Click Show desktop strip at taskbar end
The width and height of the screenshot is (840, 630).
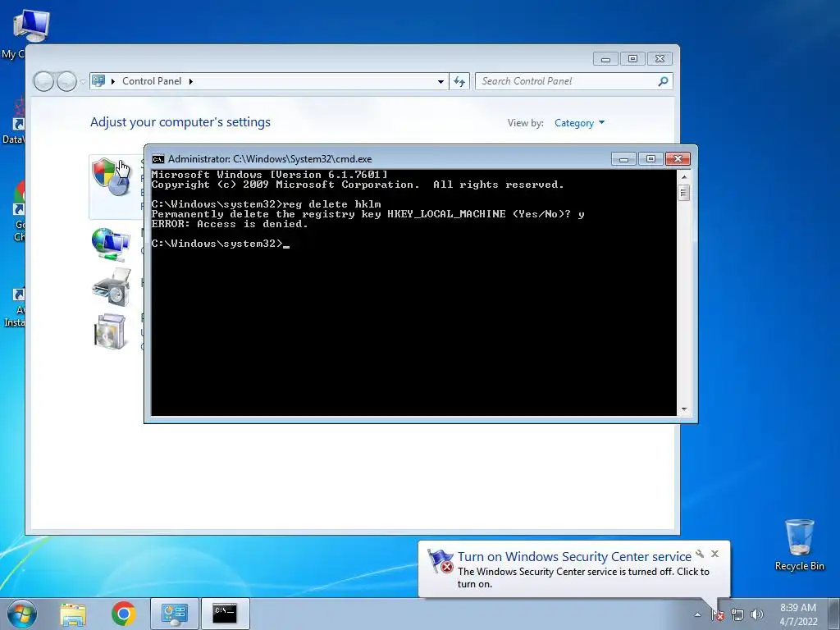(x=834, y=614)
